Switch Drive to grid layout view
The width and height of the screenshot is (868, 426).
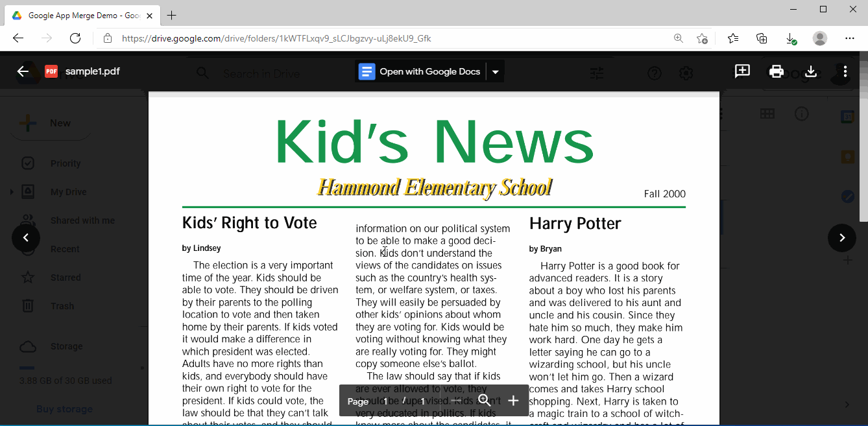click(767, 114)
